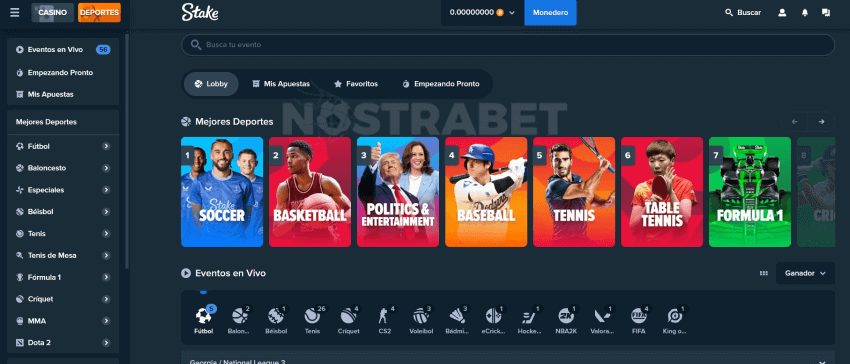The width and height of the screenshot is (850, 364).
Task: Switch to the Casino section
Action: coord(53,12)
